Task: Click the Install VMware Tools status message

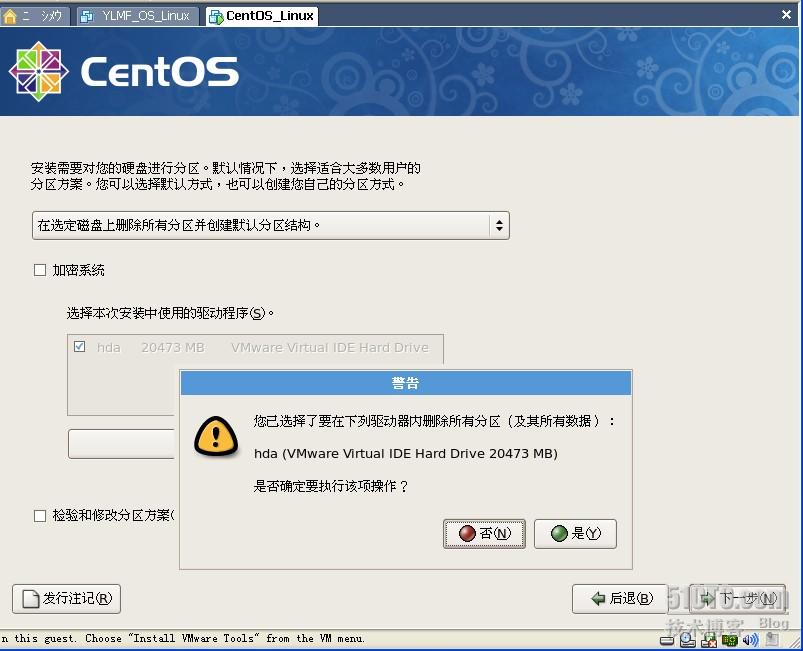Action: 183,638
